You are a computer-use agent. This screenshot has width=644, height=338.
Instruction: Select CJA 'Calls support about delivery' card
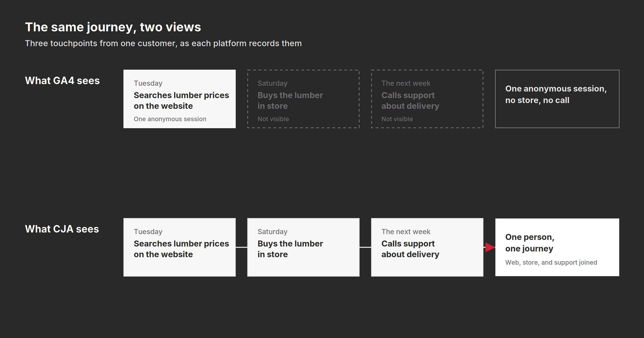[x=427, y=247]
